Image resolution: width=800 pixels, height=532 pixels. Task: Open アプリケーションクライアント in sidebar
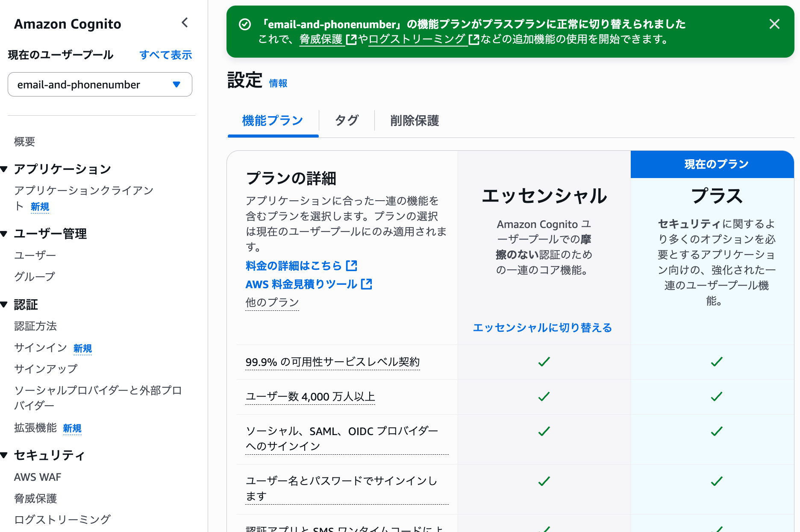click(84, 198)
